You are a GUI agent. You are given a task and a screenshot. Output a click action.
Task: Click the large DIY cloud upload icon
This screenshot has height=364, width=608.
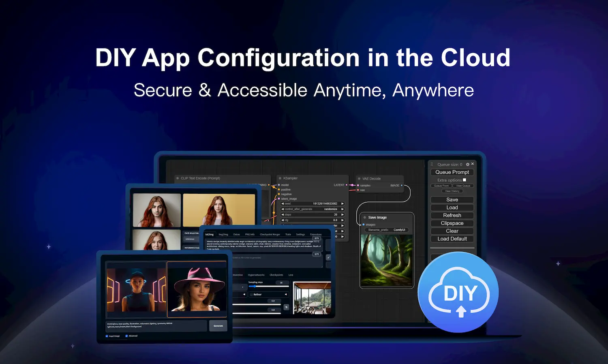coord(458,292)
